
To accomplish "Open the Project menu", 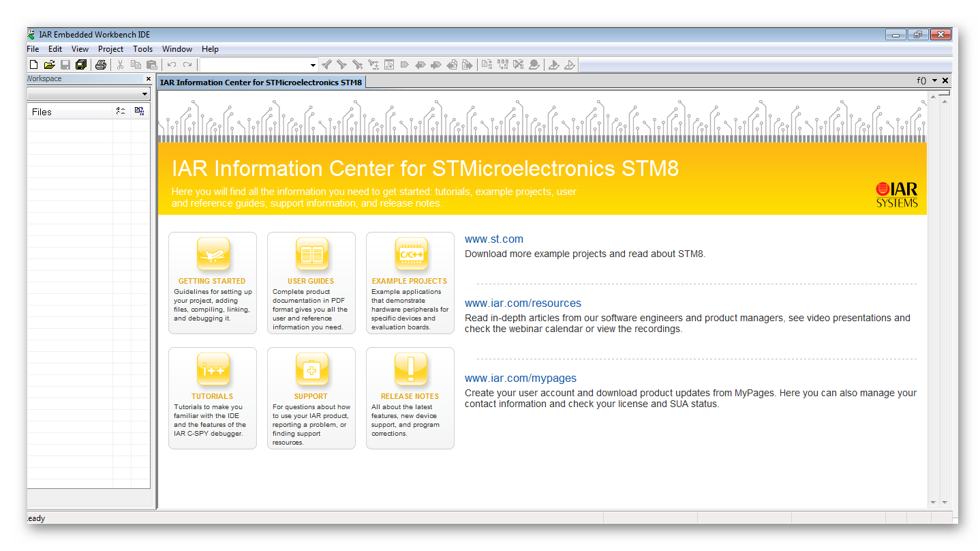I will [x=110, y=48].
